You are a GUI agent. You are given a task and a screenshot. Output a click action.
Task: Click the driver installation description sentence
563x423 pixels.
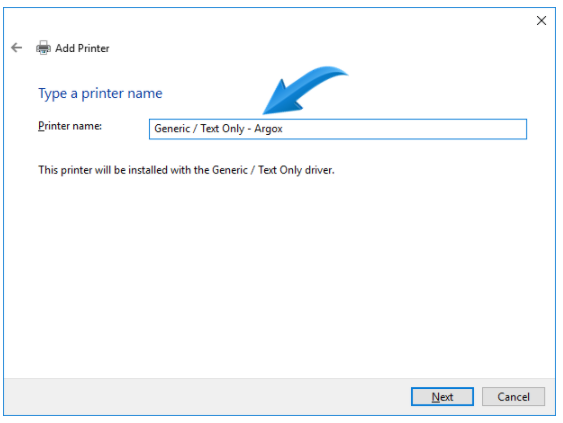pyautogui.click(x=186, y=170)
